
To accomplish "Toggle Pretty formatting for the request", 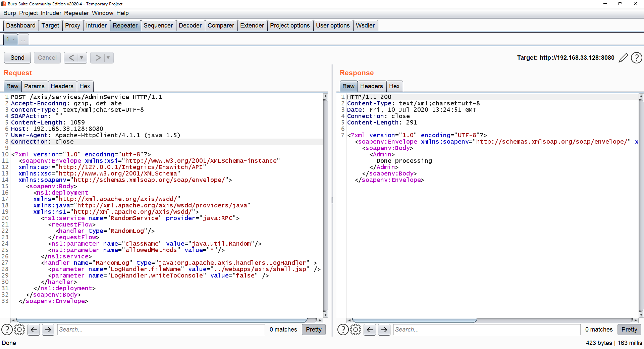I will (314, 330).
